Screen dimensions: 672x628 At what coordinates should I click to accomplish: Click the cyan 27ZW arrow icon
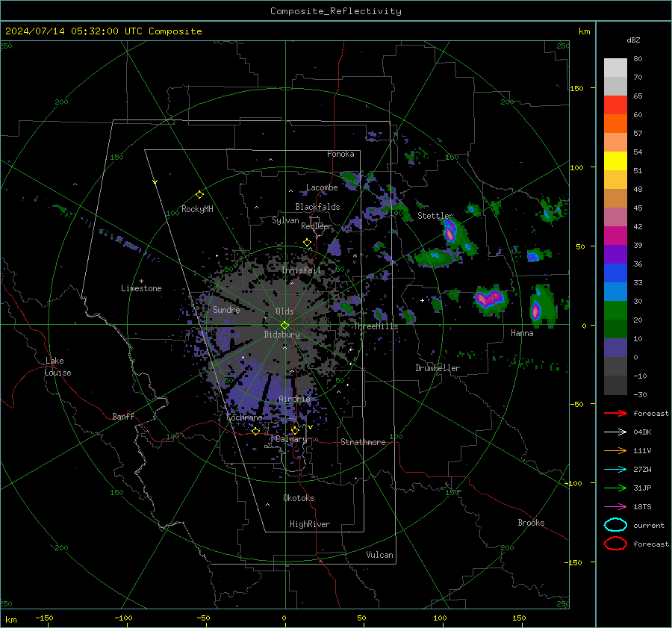coord(615,470)
